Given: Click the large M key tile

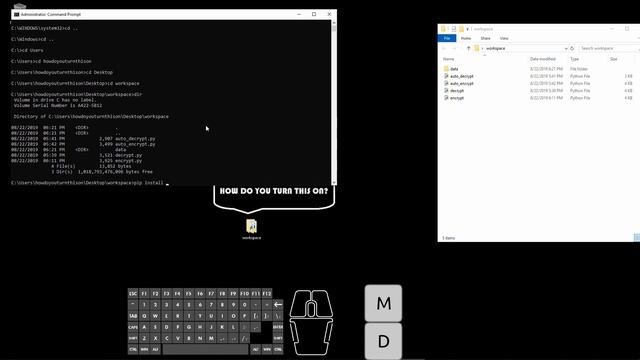Looking at the screenshot, I should [383, 303].
